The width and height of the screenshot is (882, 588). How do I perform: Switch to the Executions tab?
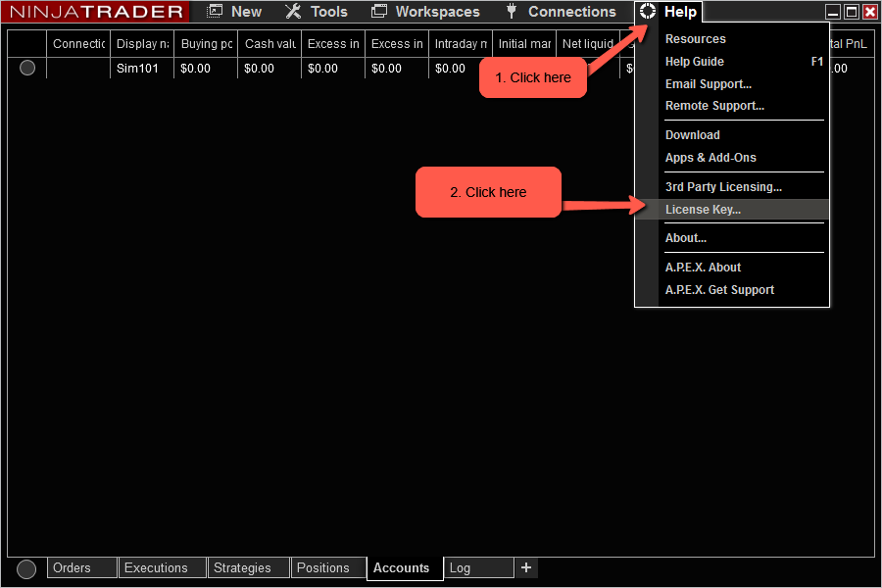(163, 567)
